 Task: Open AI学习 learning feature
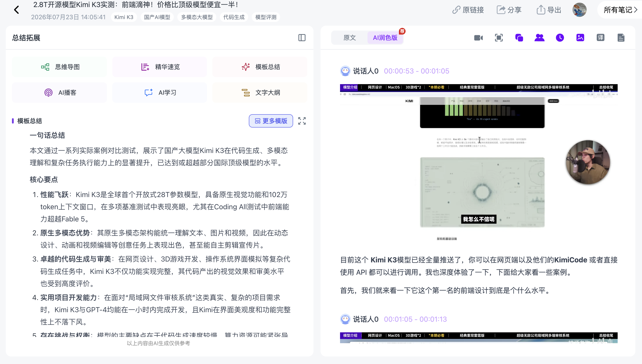coord(159,93)
